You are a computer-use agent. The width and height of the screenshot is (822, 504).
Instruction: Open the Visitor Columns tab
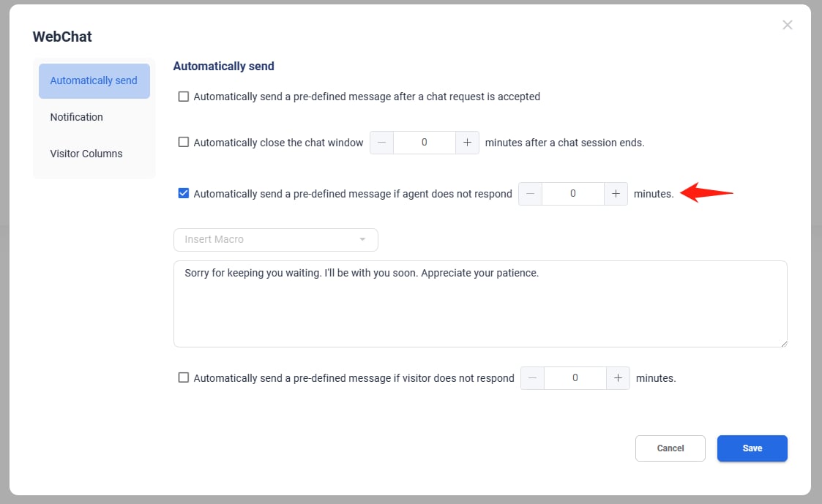pos(86,154)
